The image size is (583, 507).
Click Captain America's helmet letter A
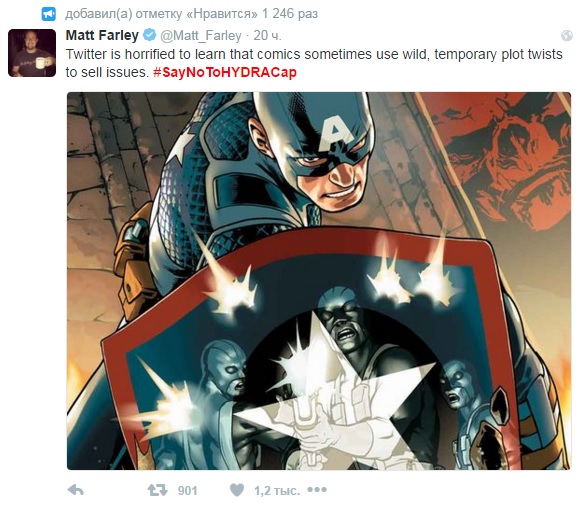[x=334, y=131]
